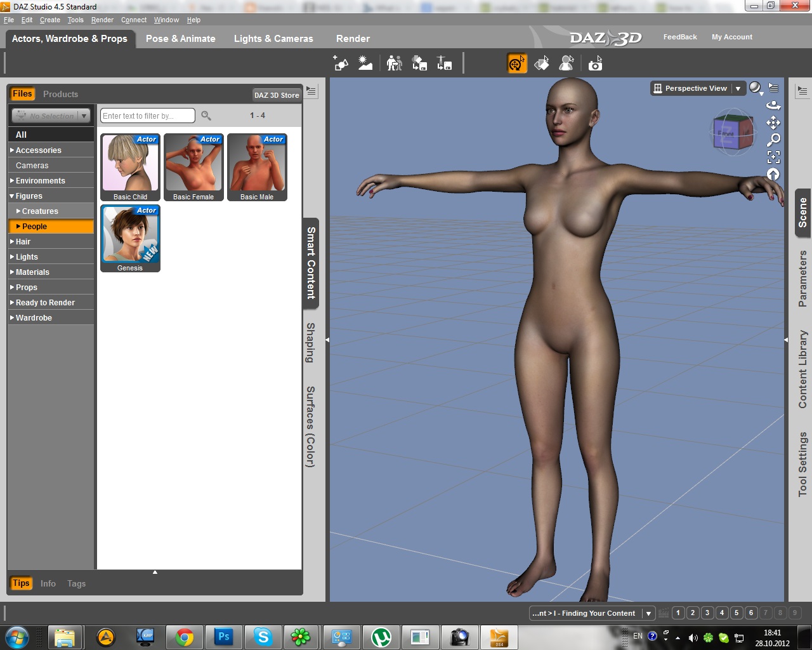
Task: Open the Smart Content pane options menu
Action: (x=311, y=91)
